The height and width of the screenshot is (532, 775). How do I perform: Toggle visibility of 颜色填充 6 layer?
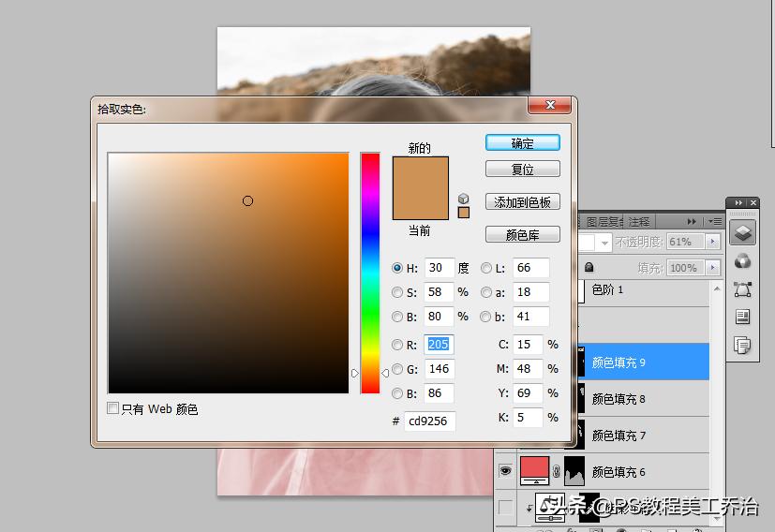(x=505, y=471)
